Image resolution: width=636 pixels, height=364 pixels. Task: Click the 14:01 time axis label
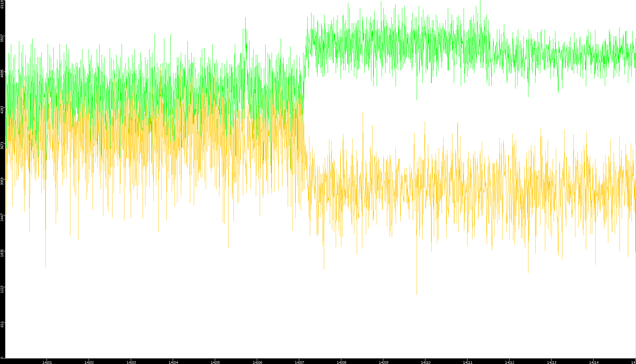pyautogui.click(x=47, y=362)
